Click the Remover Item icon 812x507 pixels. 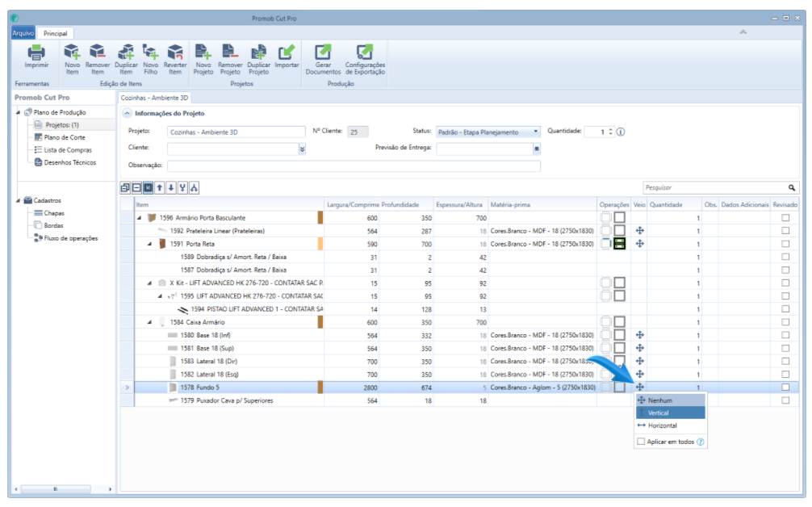[x=98, y=53]
